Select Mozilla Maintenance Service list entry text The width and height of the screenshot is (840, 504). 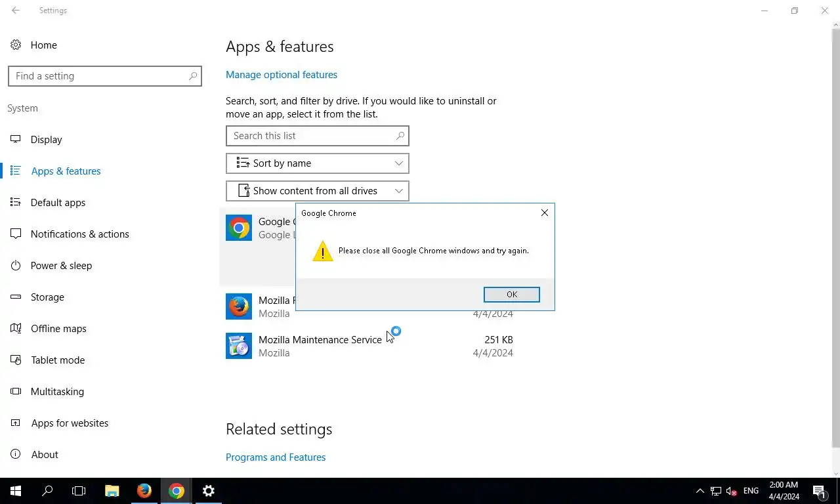320,340
